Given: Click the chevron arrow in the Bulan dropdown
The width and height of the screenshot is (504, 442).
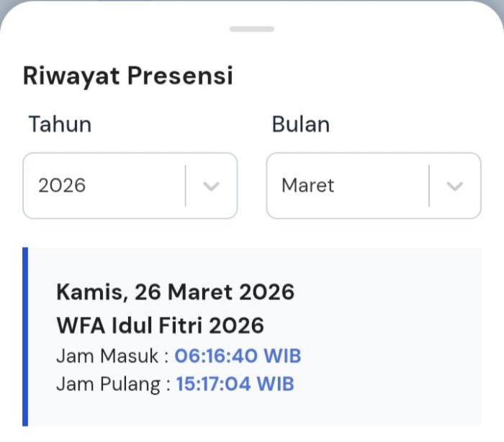Looking at the screenshot, I should point(454,186).
